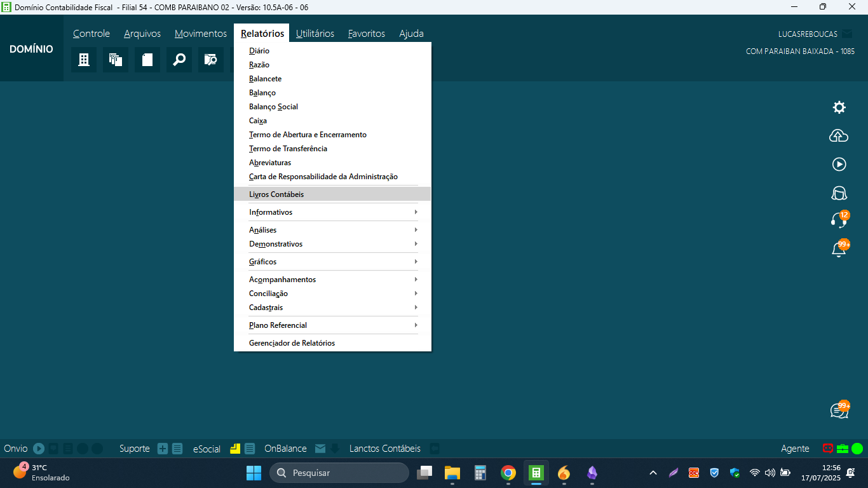Click the magnifying glass search toolbar icon
This screenshot has height=488, width=868.
179,60
